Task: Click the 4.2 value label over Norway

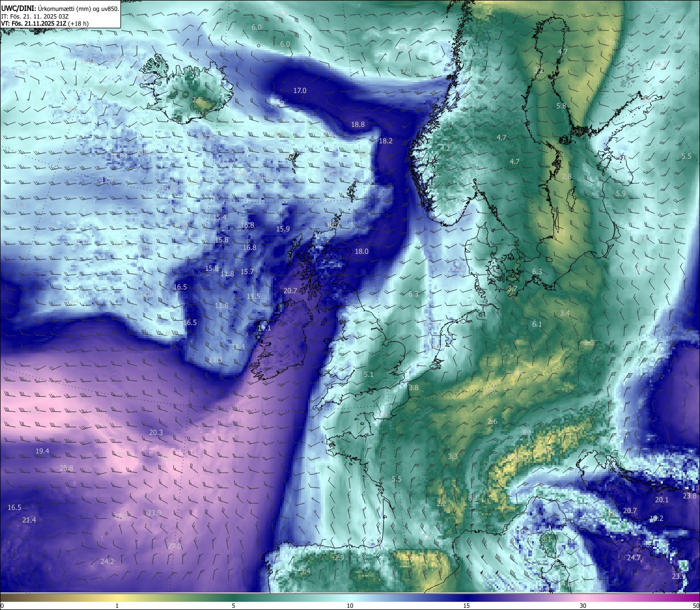Action: click(x=445, y=149)
